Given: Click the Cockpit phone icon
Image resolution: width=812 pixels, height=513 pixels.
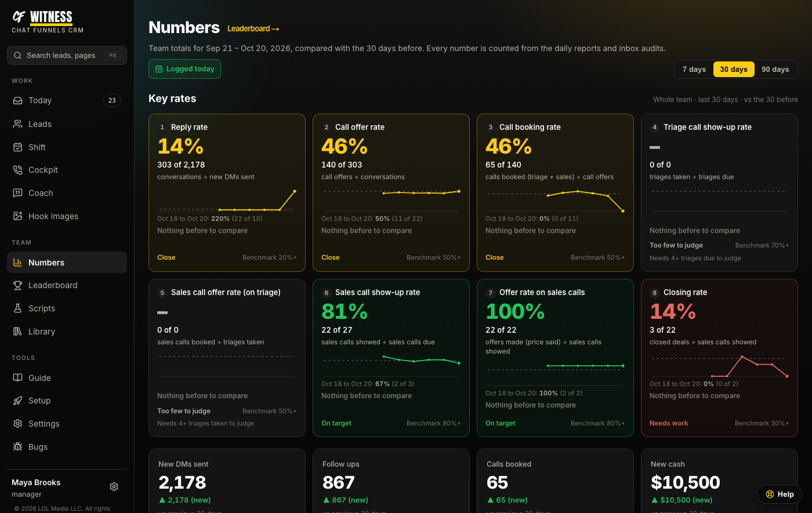Looking at the screenshot, I should 17,170.
